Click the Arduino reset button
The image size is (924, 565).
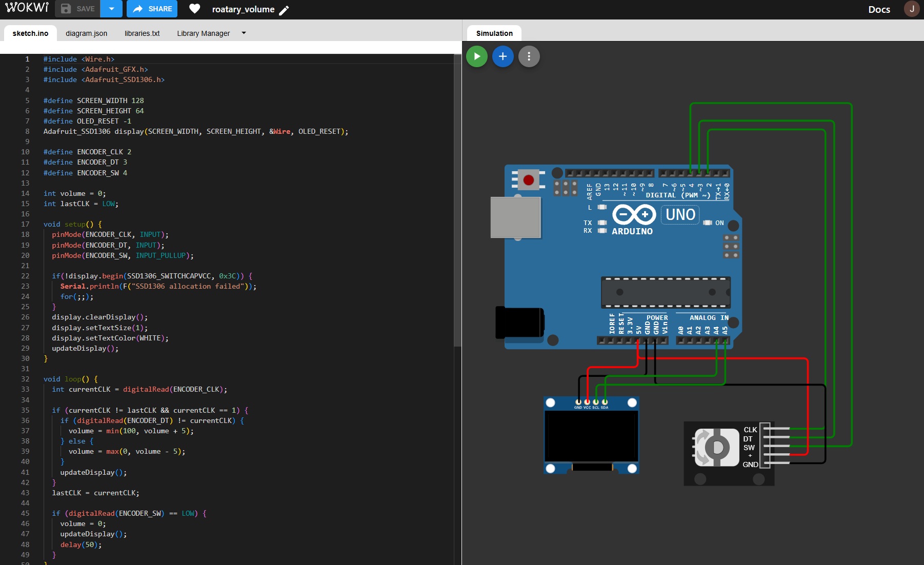(x=529, y=180)
